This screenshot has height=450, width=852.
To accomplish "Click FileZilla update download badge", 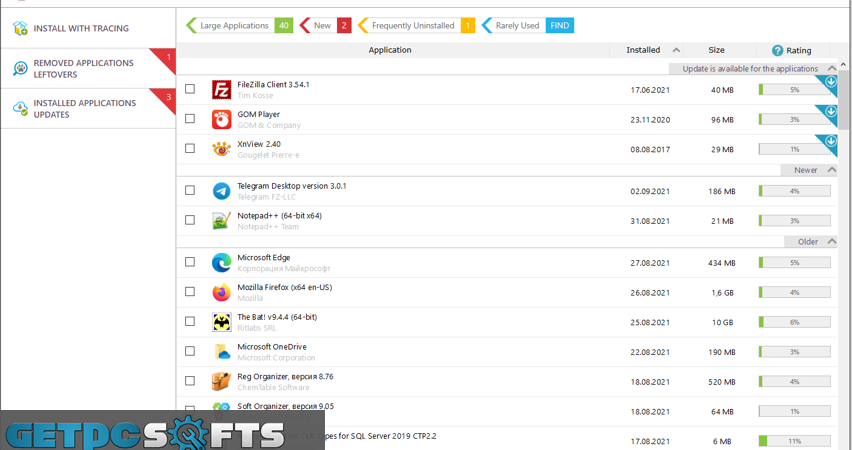I will tap(830, 82).
